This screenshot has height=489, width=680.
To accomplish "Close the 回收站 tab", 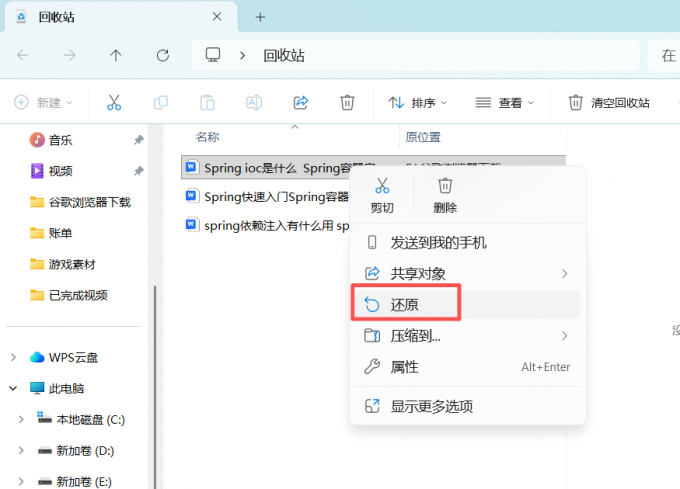I will (x=217, y=16).
